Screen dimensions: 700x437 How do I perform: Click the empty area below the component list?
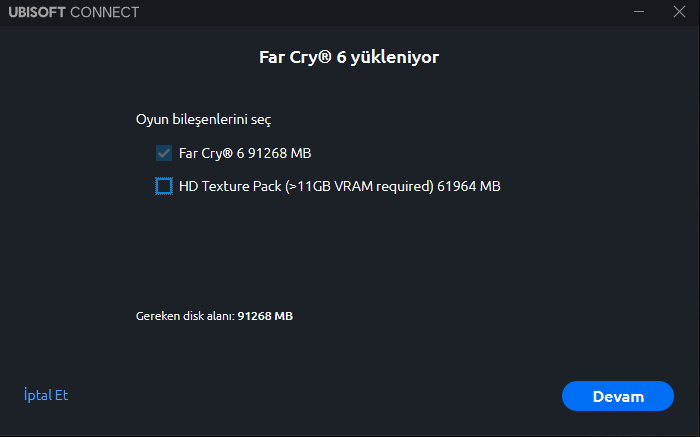350,250
